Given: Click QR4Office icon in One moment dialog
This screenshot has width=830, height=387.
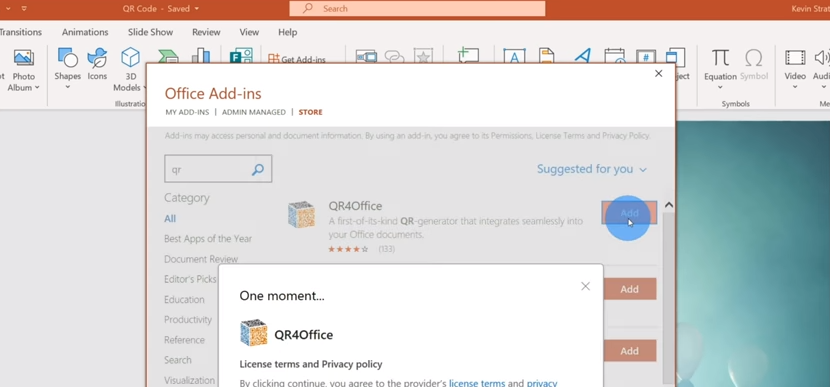Looking at the screenshot, I should tap(254, 332).
